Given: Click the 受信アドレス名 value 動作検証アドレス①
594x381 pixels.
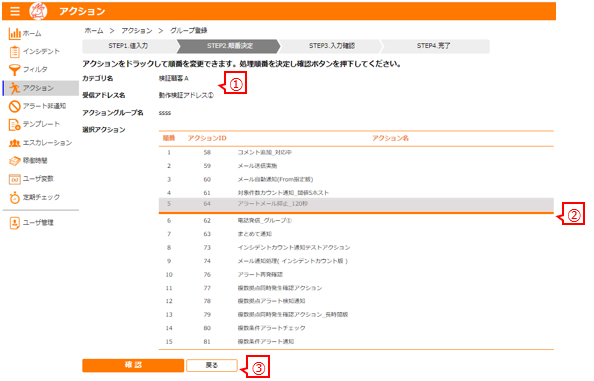Looking at the screenshot, I should coord(186,95).
